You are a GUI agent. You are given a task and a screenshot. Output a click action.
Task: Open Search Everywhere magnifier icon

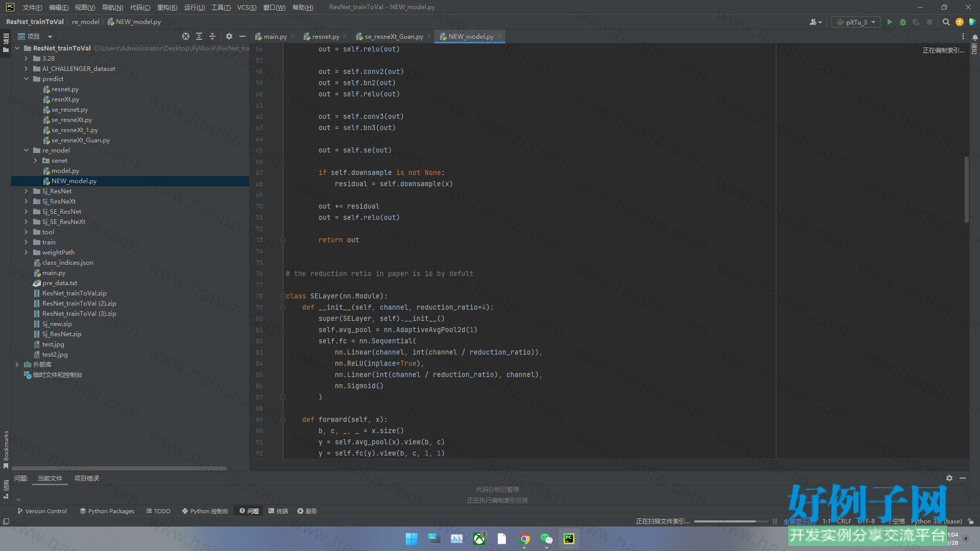point(946,22)
